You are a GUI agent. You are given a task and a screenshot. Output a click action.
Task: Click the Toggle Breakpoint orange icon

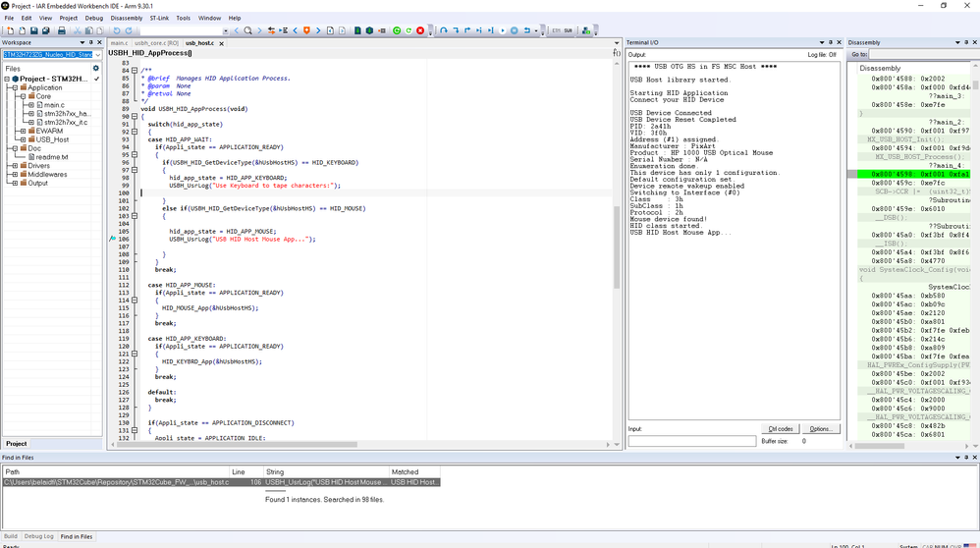(x=306, y=30)
